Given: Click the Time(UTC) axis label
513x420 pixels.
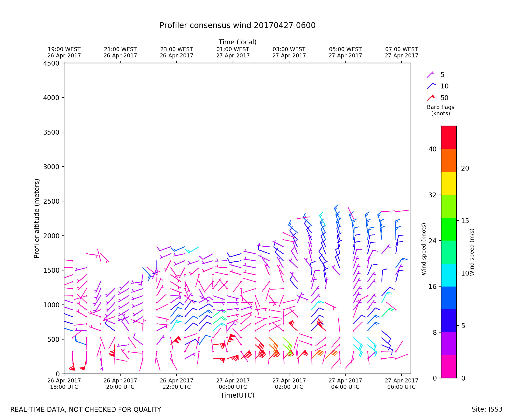Looking at the screenshot, I should 237,395.
